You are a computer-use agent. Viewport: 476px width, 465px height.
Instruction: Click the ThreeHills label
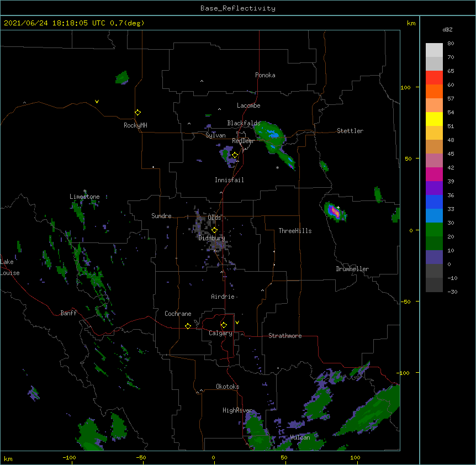point(295,231)
